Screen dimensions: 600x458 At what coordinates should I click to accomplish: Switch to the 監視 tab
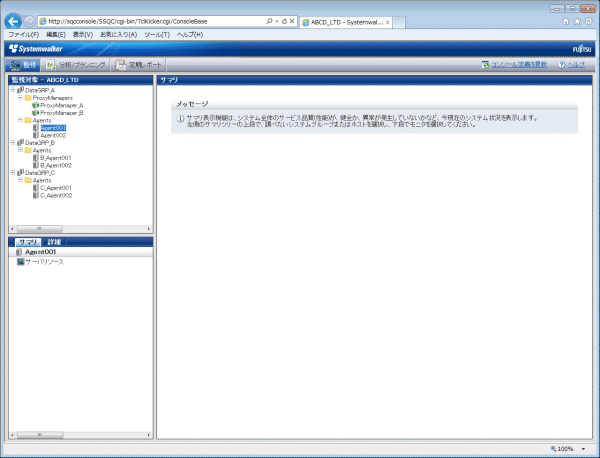(x=23, y=65)
